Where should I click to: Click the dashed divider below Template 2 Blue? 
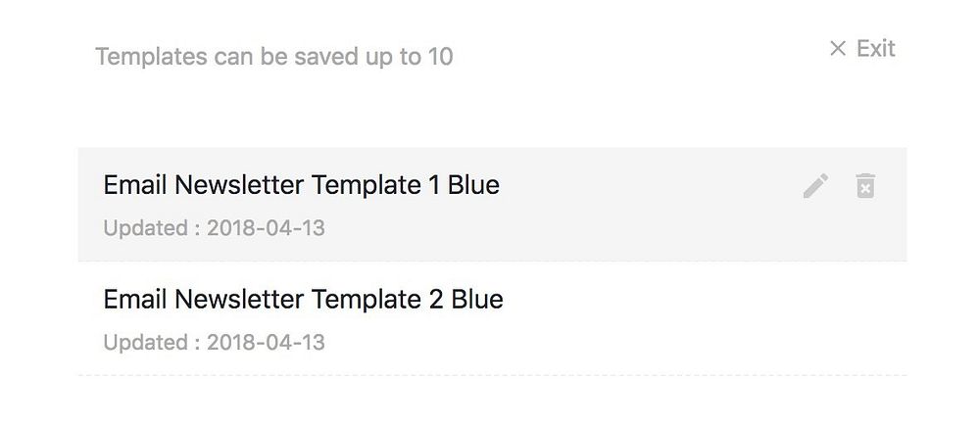(x=493, y=375)
